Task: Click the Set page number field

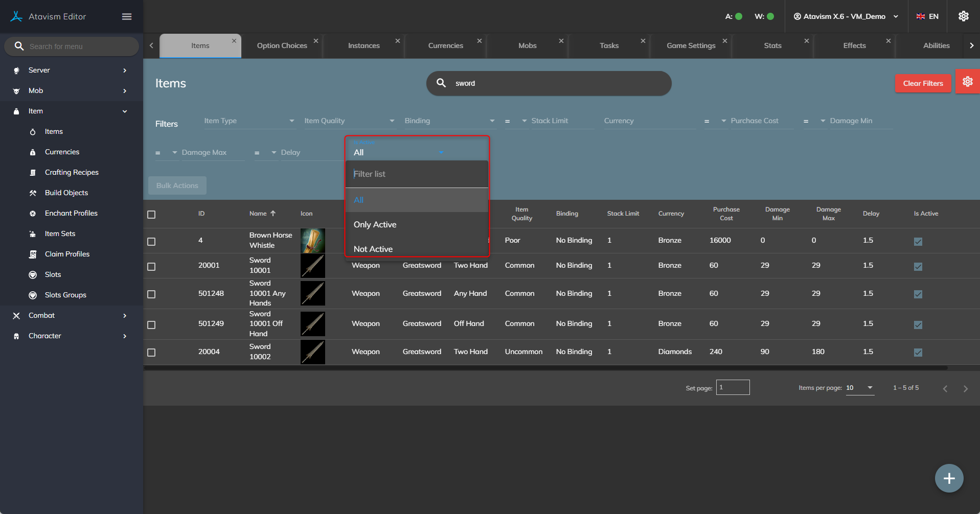Action: click(x=733, y=387)
